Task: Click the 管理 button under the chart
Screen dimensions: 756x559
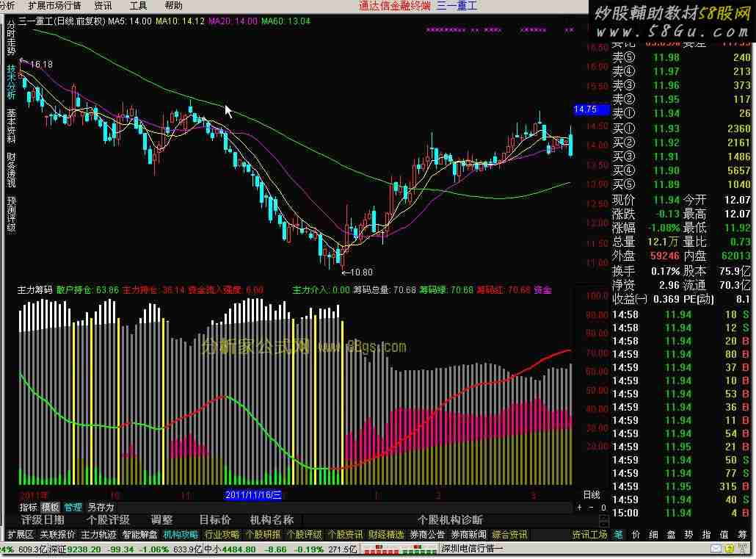Action: [x=73, y=508]
